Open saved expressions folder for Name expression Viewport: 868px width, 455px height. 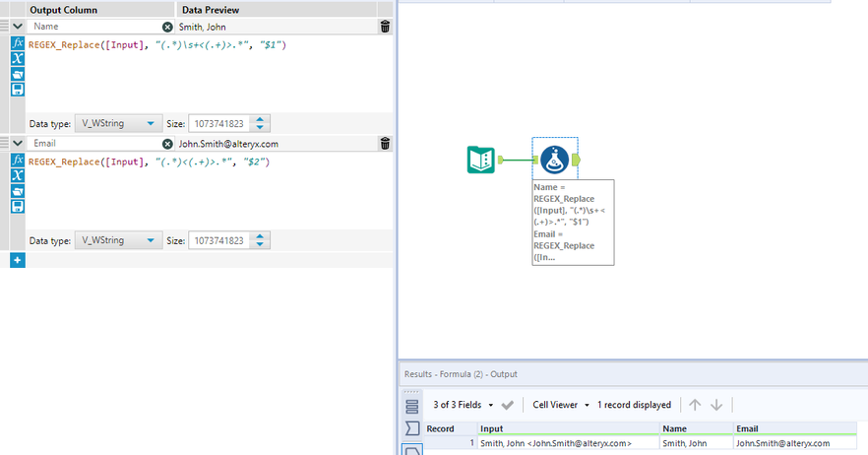coord(18,74)
